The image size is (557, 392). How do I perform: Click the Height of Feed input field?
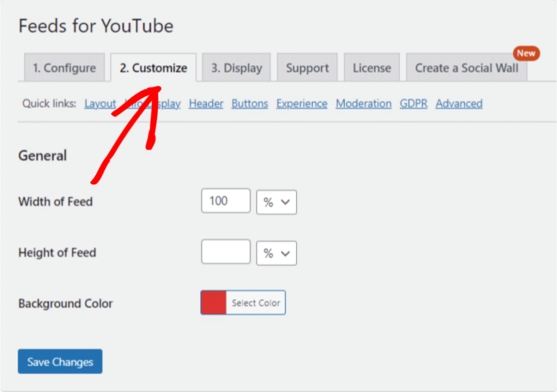pos(225,252)
